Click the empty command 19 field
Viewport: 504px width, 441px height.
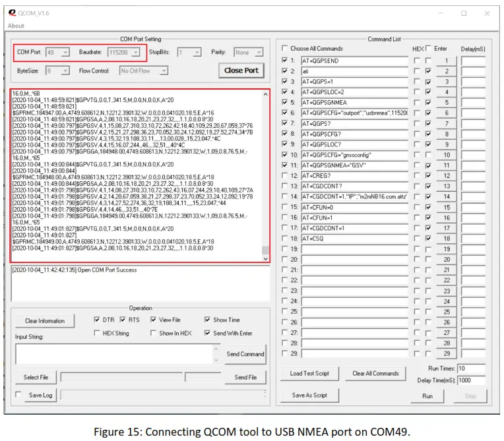[x=354, y=249]
